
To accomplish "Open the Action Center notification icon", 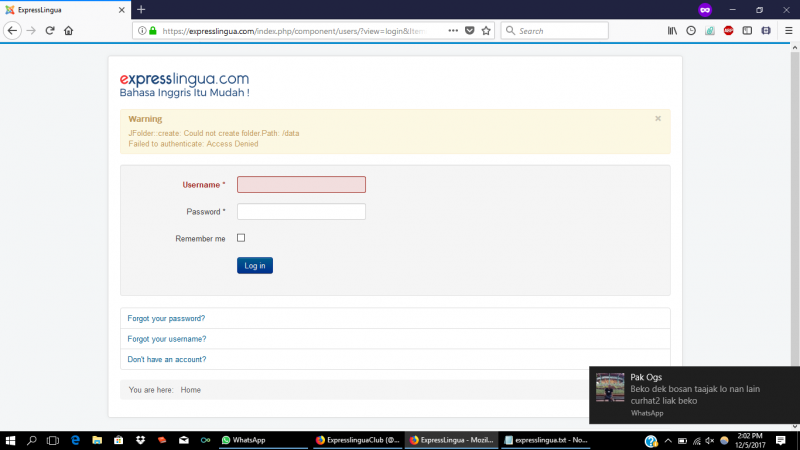I will tap(781, 441).
